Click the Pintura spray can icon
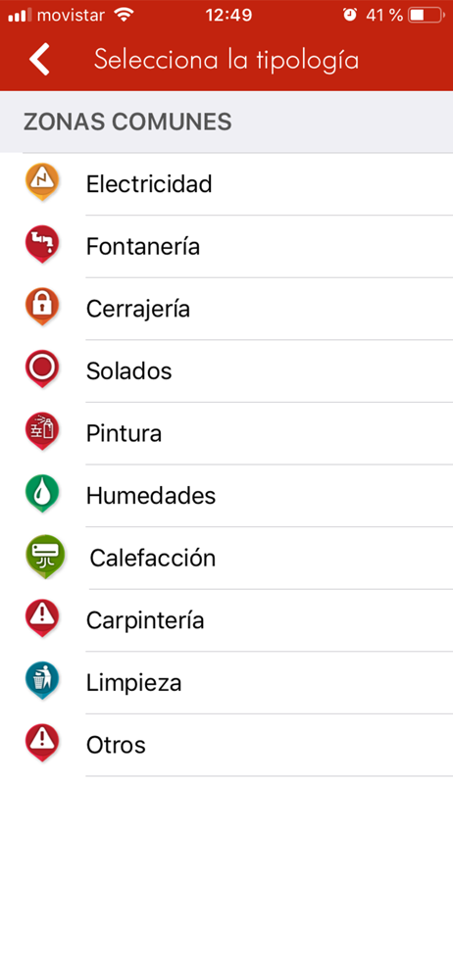 (x=42, y=431)
